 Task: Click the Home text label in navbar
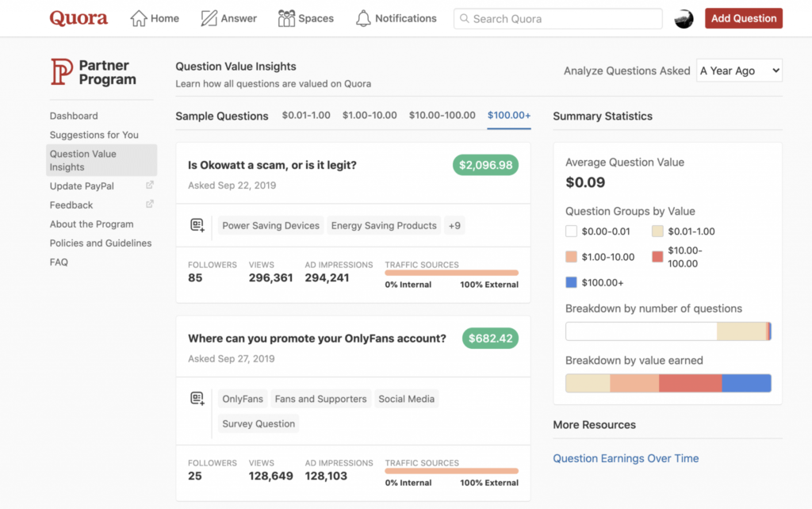click(x=165, y=18)
